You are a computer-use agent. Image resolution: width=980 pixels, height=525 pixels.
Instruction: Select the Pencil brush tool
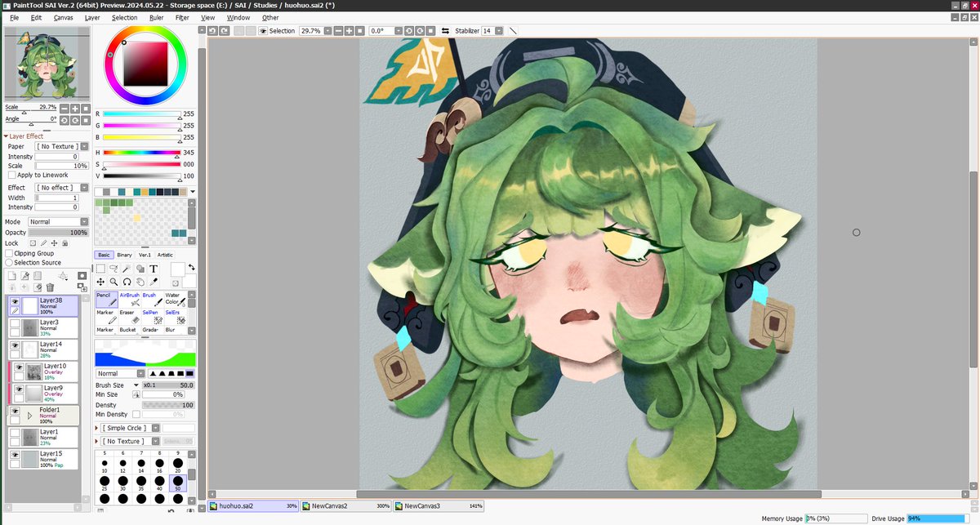coord(106,300)
